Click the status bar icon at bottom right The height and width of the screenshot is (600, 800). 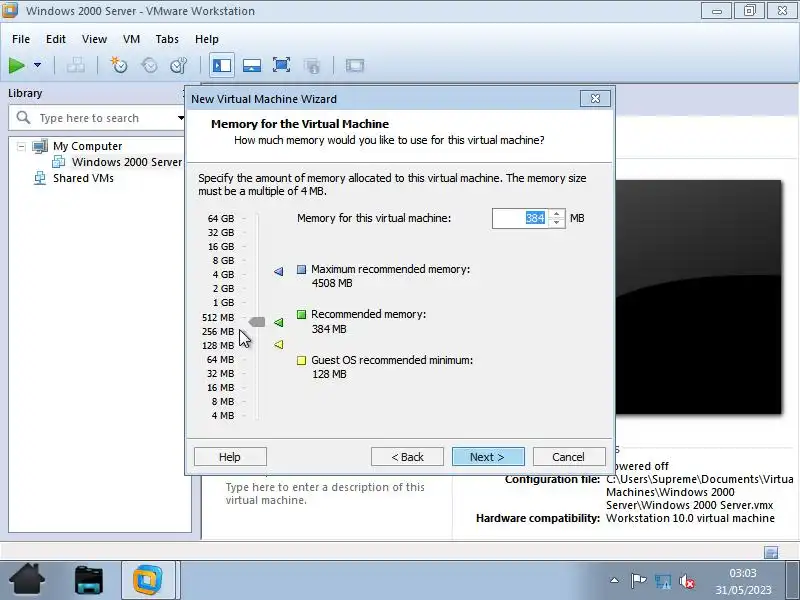(771, 552)
